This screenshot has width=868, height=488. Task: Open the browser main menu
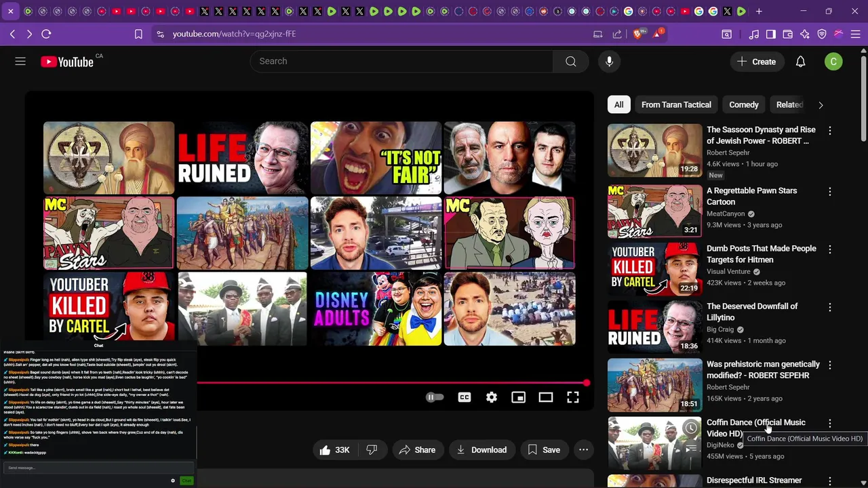point(856,34)
